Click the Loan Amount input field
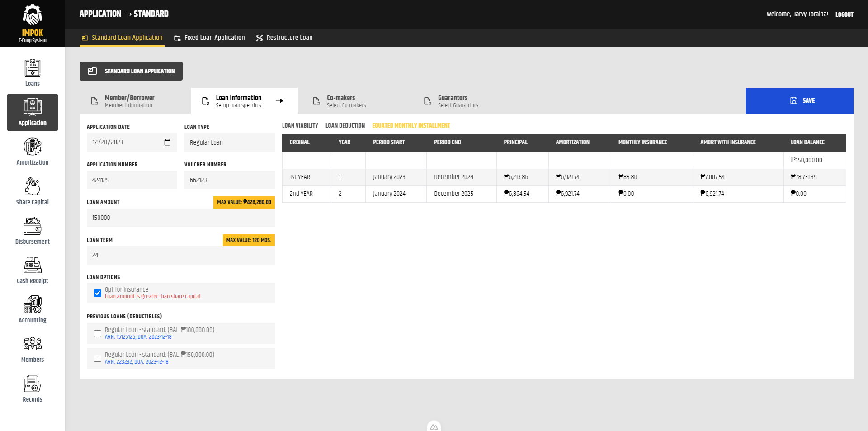868x431 pixels. click(x=180, y=218)
